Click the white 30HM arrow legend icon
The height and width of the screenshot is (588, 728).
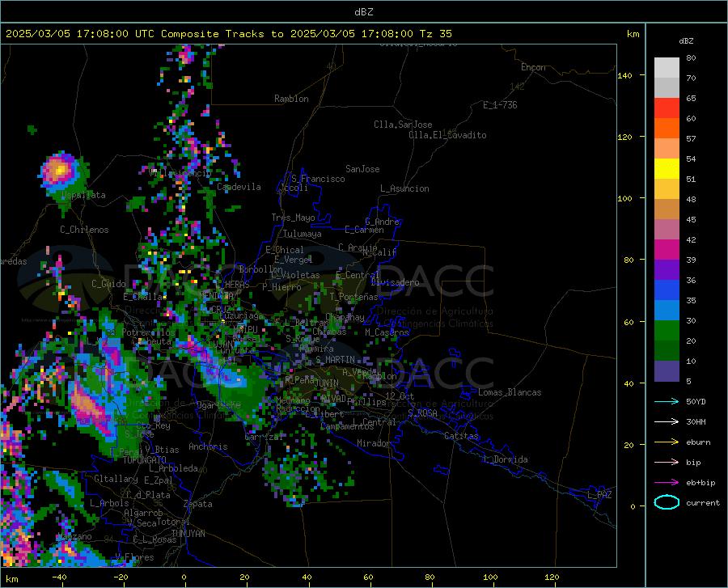[x=667, y=422]
